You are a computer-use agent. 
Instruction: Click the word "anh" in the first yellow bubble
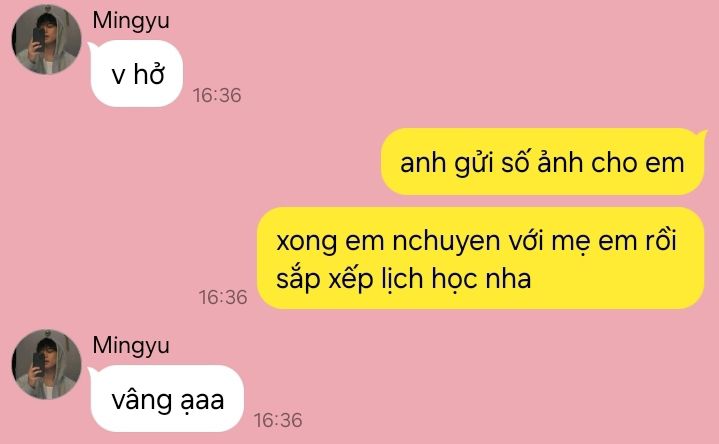coord(423,163)
